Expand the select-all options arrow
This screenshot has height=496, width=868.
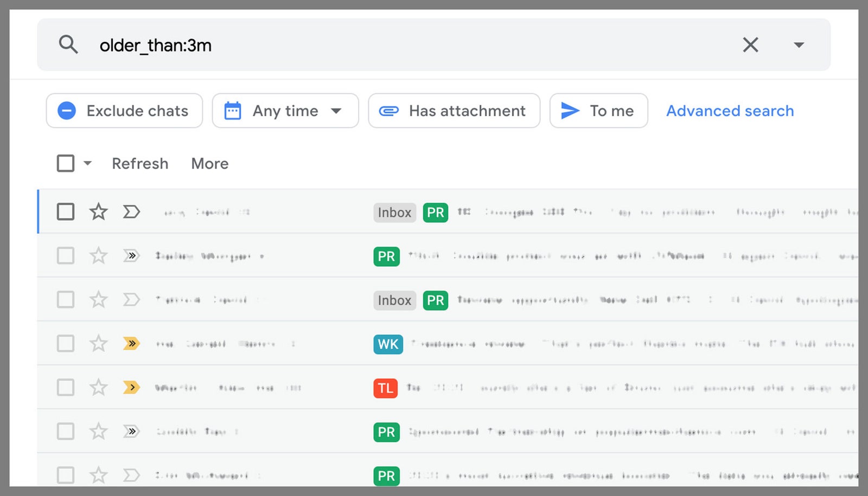87,163
